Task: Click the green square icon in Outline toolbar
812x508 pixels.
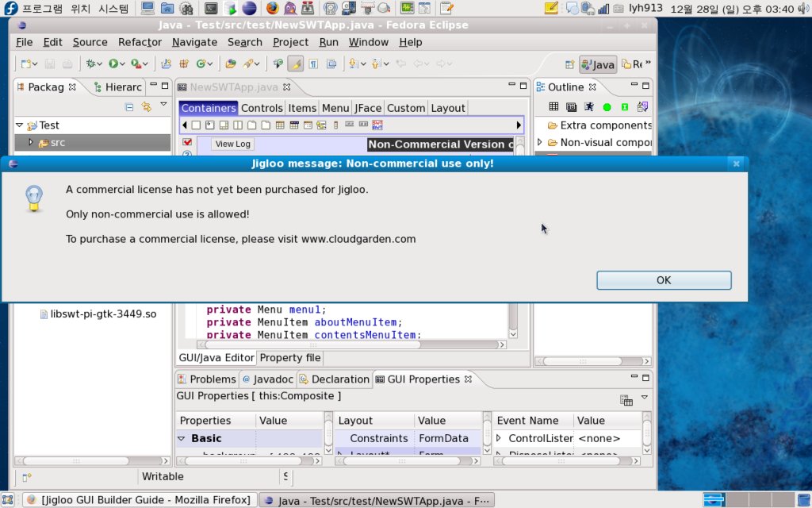Action: pyautogui.click(x=625, y=107)
